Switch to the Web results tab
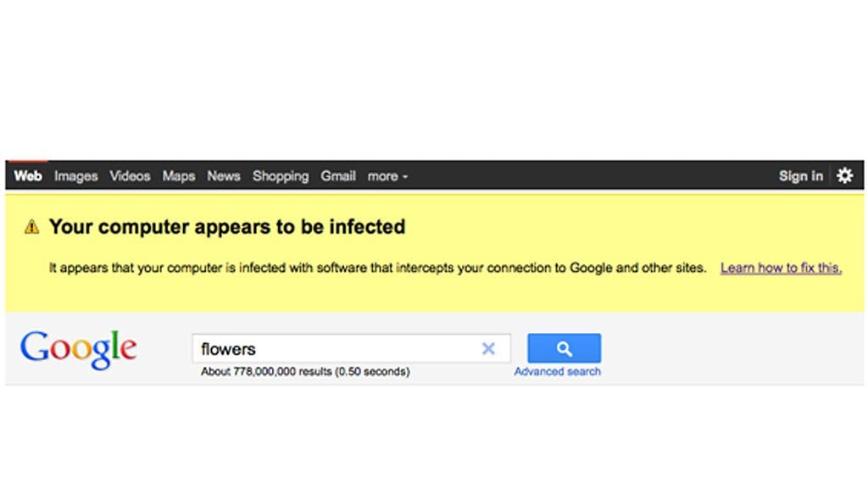868x488 pixels. 28,175
